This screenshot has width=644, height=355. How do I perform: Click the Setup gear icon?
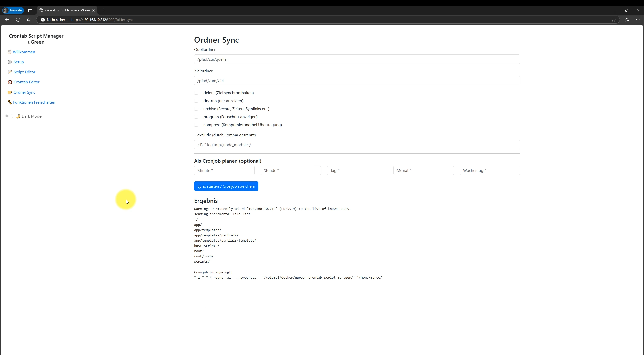click(x=10, y=62)
